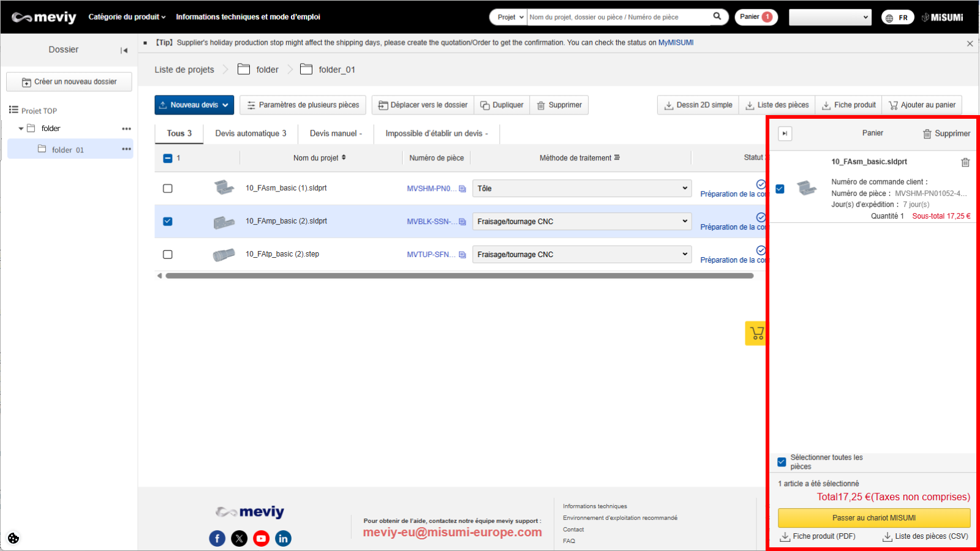Open the Catégorie du produit menu

127,17
